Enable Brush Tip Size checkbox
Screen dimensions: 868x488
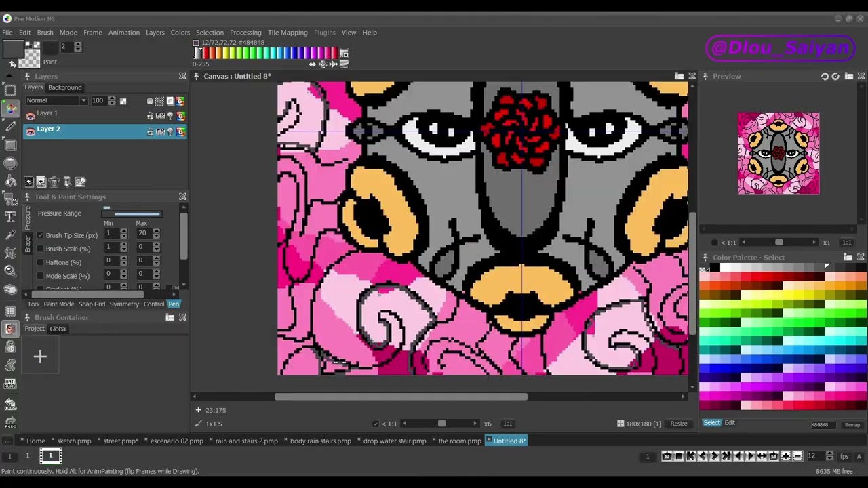pos(40,235)
